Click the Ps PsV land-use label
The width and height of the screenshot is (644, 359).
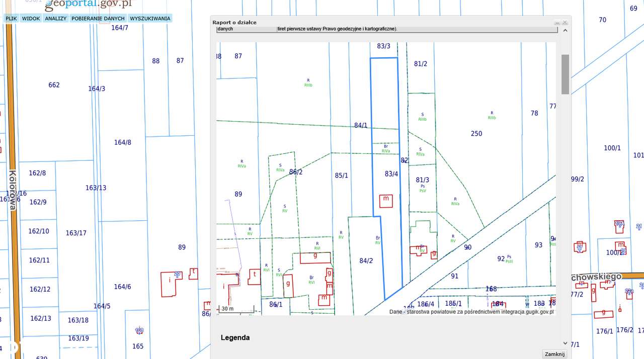[423, 189]
